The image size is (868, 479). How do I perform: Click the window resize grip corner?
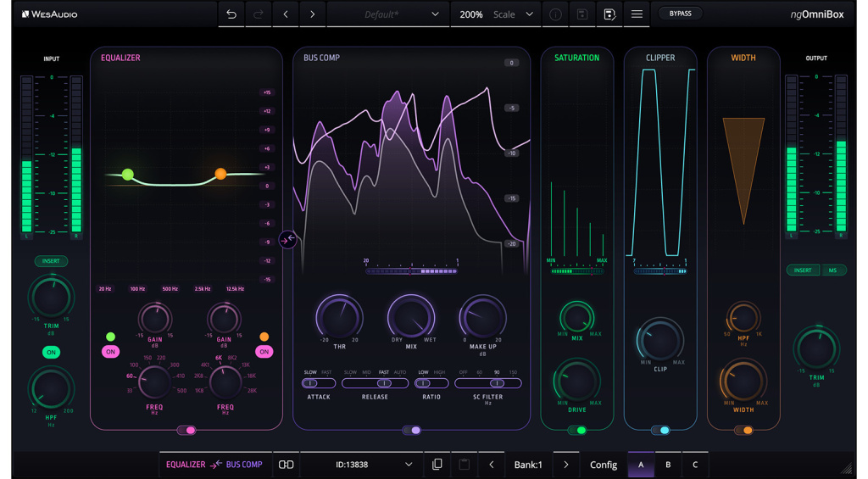pos(847,468)
